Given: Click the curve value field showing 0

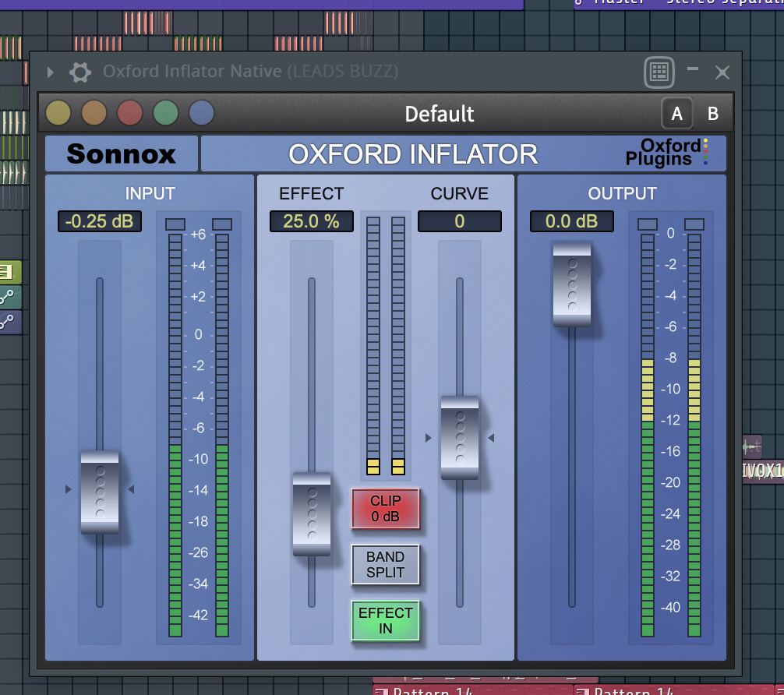Looking at the screenshot, I should pos(460,221).
